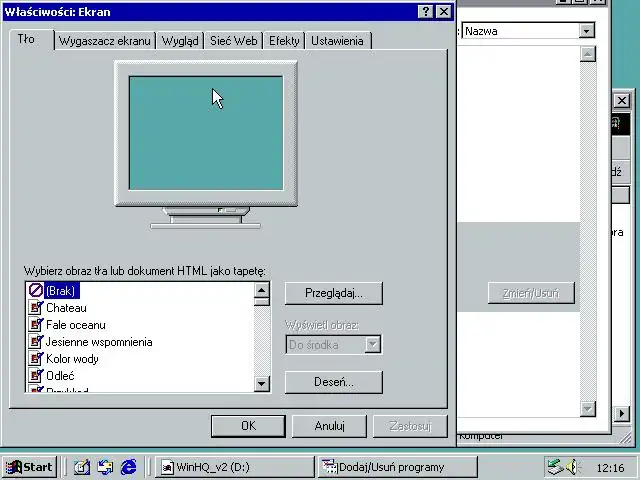
Task: Switch to WinHQ_v2 (D:) taskbar window
Action: [235, 467]
